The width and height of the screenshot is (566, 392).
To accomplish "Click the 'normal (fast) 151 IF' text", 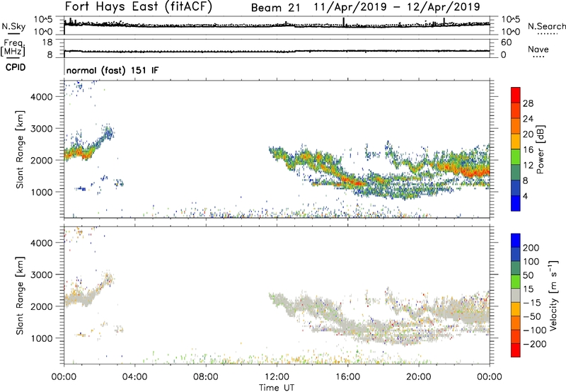I will click(112, 70).
